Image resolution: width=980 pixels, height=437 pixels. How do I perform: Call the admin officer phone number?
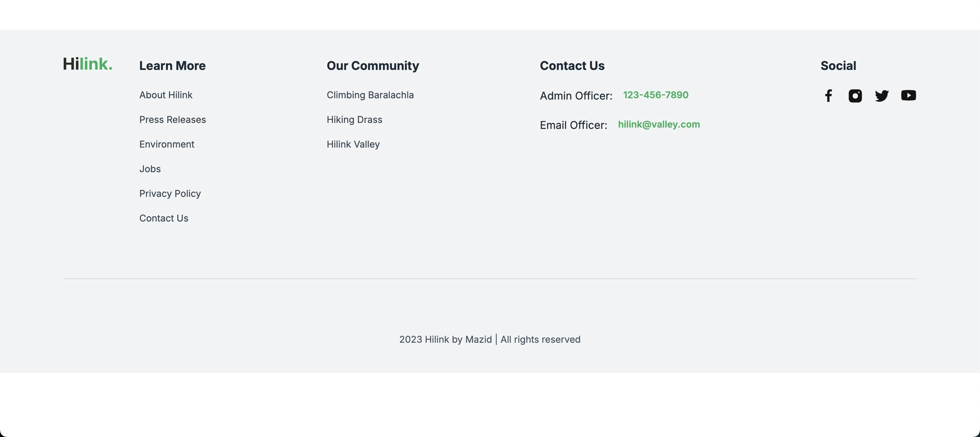pyautogui.click(x=655, y=95)
